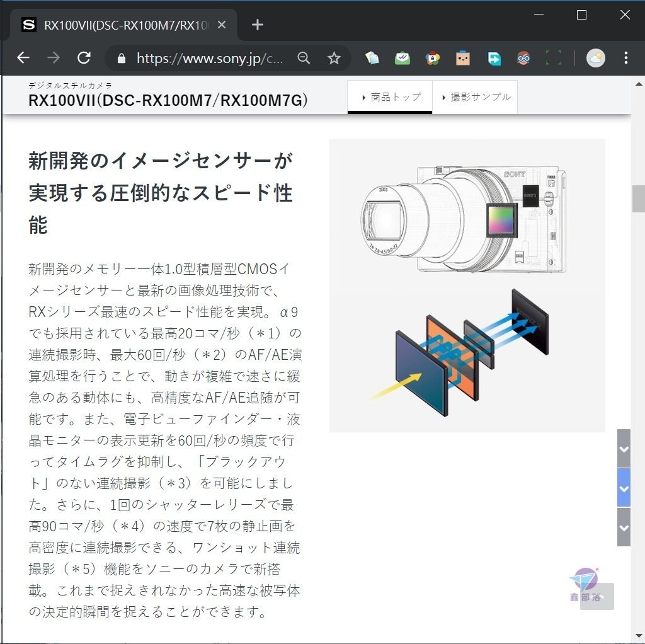This screenshot has width=645, height=644.
Task: Click the camera sensor illustration
Action: coord(464,219)
